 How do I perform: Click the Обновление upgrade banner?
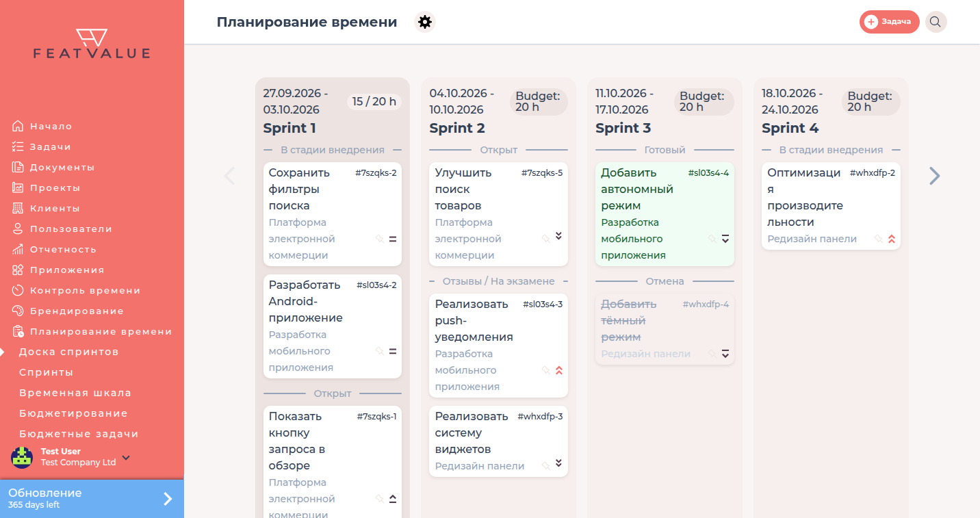(x=92, y=499)
